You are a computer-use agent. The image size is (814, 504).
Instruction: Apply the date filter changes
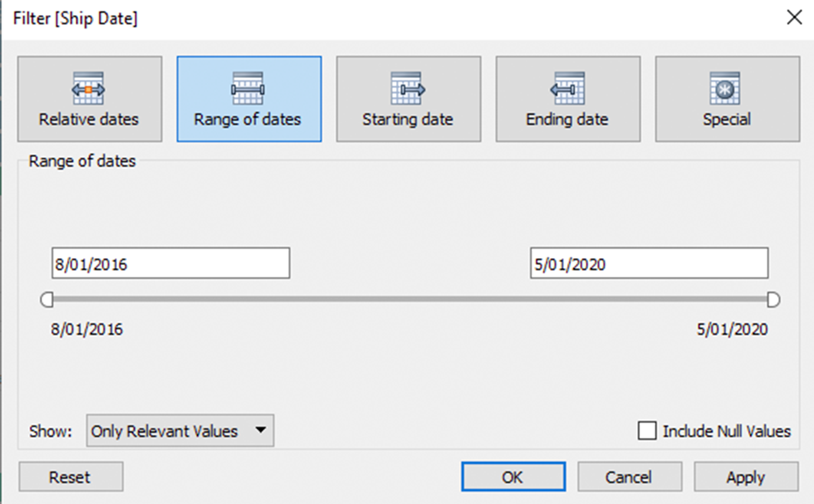pyautogui.click(x=746, y=477)
